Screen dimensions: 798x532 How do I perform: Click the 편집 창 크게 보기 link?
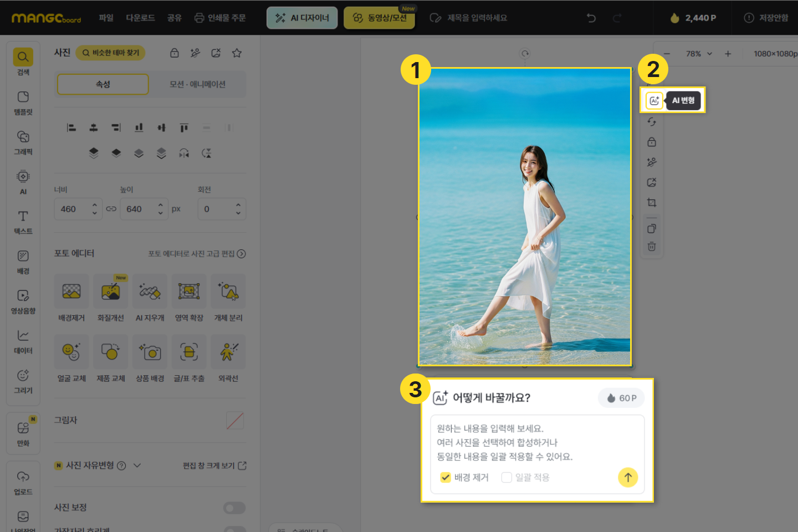(x=215, y=465)
